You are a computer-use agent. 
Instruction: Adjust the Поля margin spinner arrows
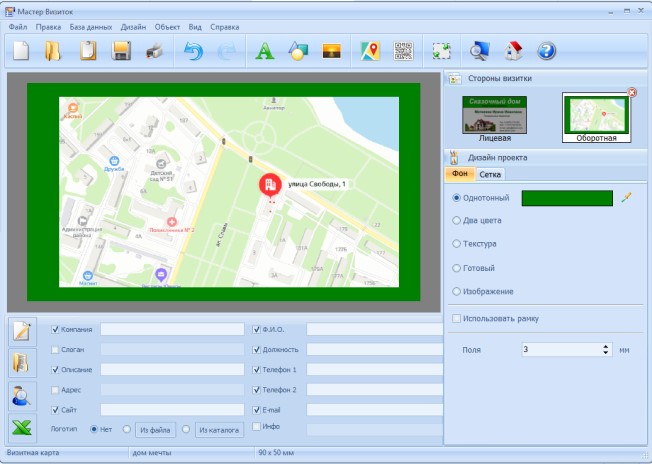[x=606, y=350]
